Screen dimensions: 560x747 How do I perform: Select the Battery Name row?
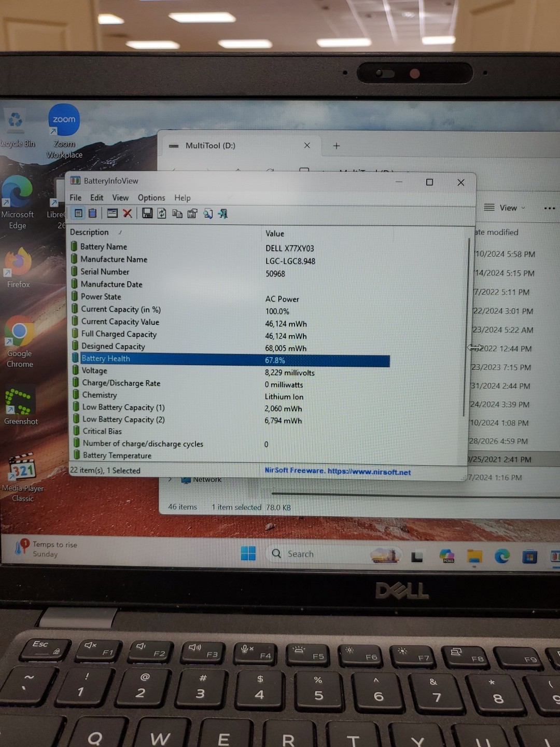pos(231,247)
